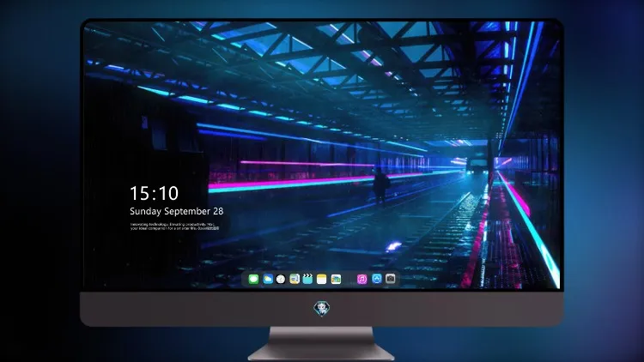This screenshot has width=644, height=362.
Task: Open the Camera app in dock
Action: point(391,279)
